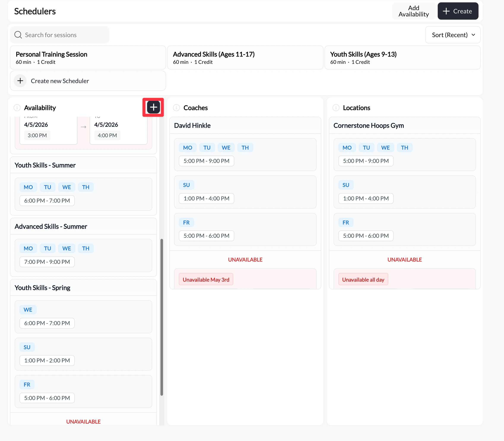Click the magnifier icon in the search bar
Image resolution: width=504 pixels, height=441 pixels.
tap(18, 35)
